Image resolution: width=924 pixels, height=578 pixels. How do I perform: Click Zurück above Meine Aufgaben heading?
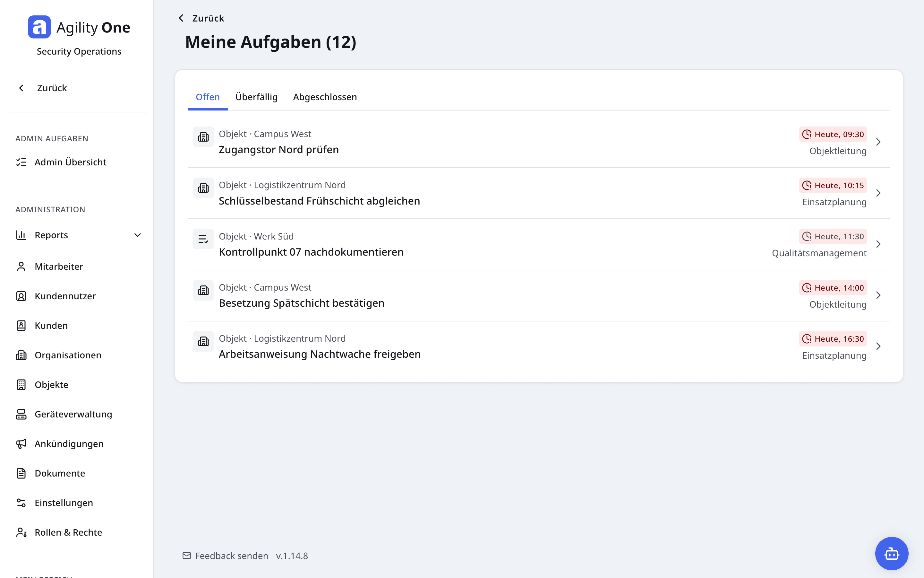[201, 18]
